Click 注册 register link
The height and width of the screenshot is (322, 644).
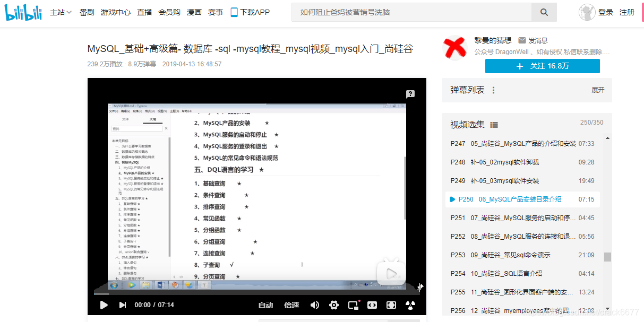(627, 12)
